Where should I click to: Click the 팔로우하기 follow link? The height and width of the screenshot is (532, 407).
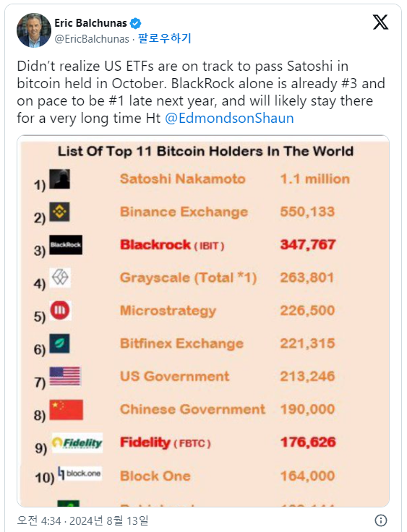point(165,38)
